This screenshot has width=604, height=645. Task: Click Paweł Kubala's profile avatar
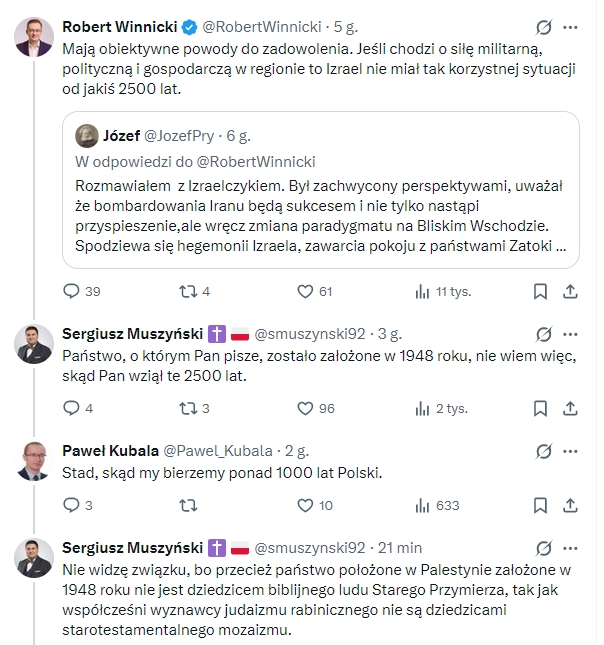point(35,460)
